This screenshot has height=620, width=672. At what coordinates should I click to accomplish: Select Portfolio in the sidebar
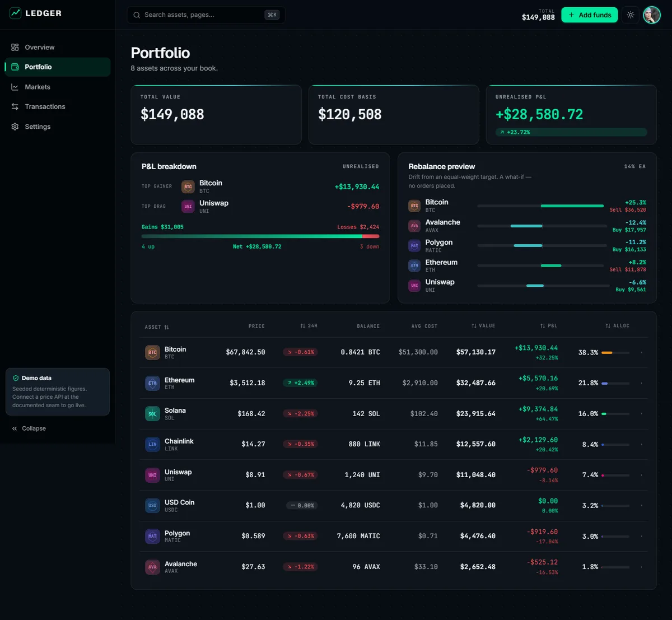point(58,67)
